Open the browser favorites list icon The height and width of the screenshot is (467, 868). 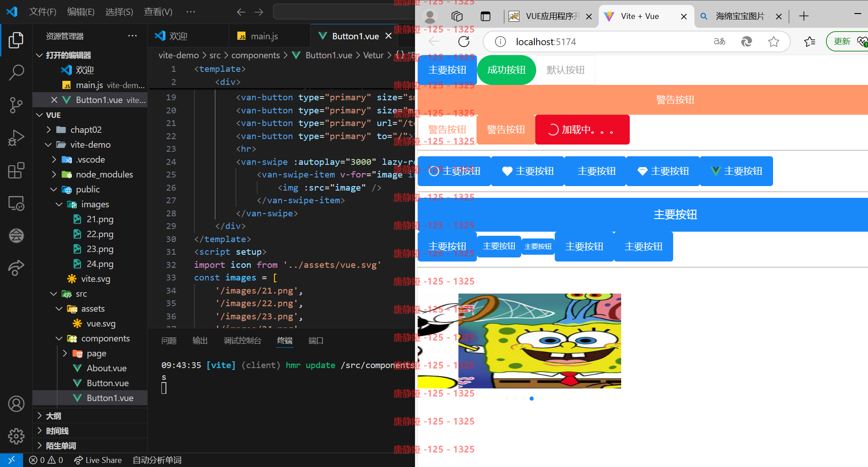(809, 42)
